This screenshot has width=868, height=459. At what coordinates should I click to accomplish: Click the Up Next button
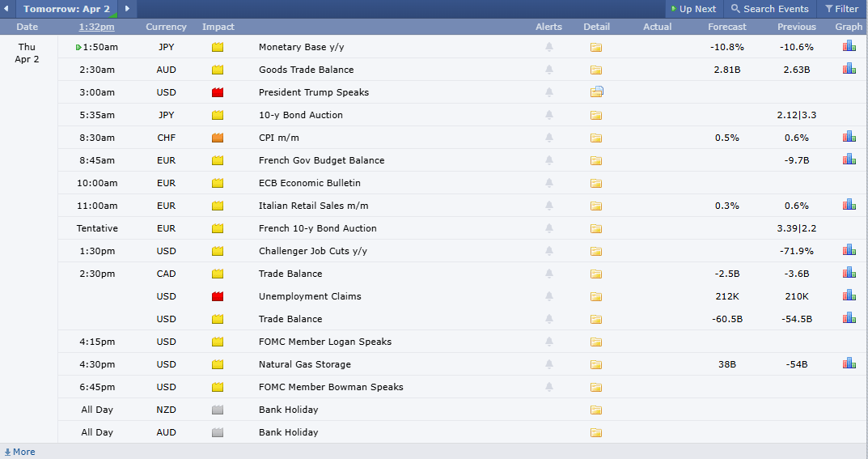pyautogui.click(x=693, y=9)
